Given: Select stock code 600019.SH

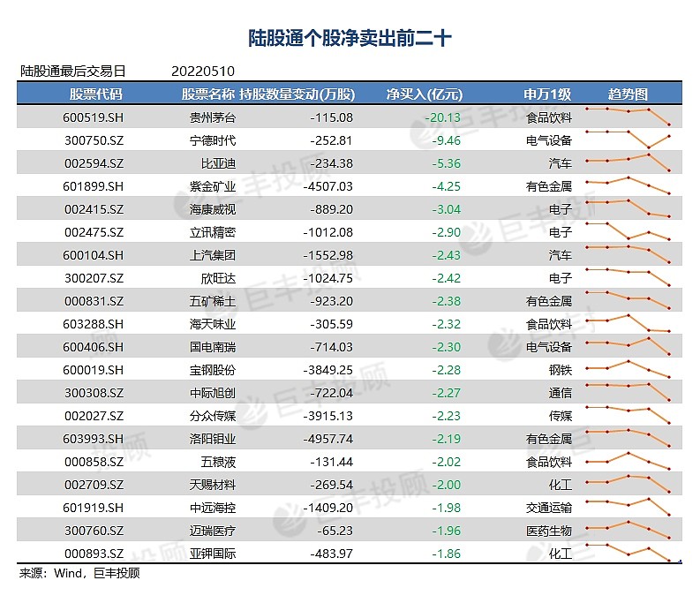Looking at the screenshot, I should [93, 370].
